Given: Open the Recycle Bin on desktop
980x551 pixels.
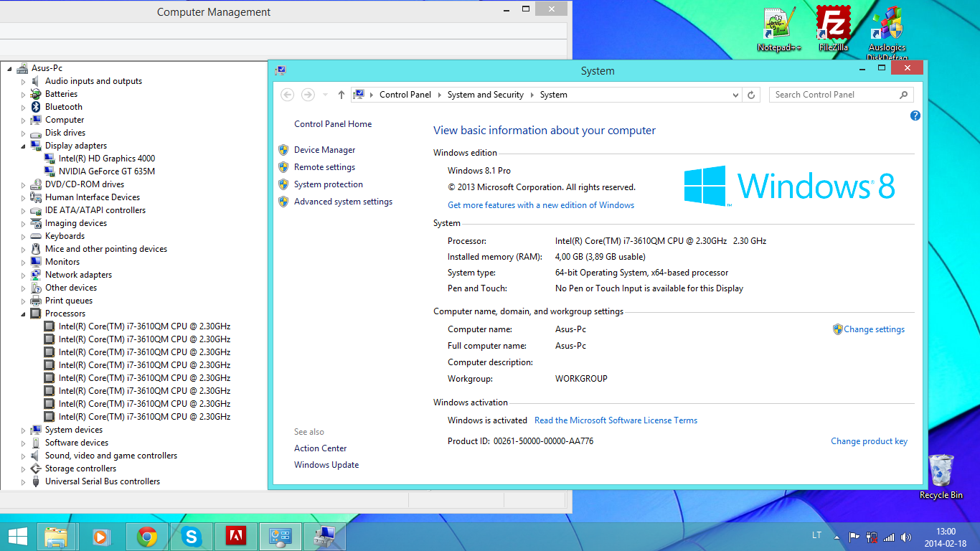Looking at the screenshot, I should pyautogui.click(x=941, y=476).
